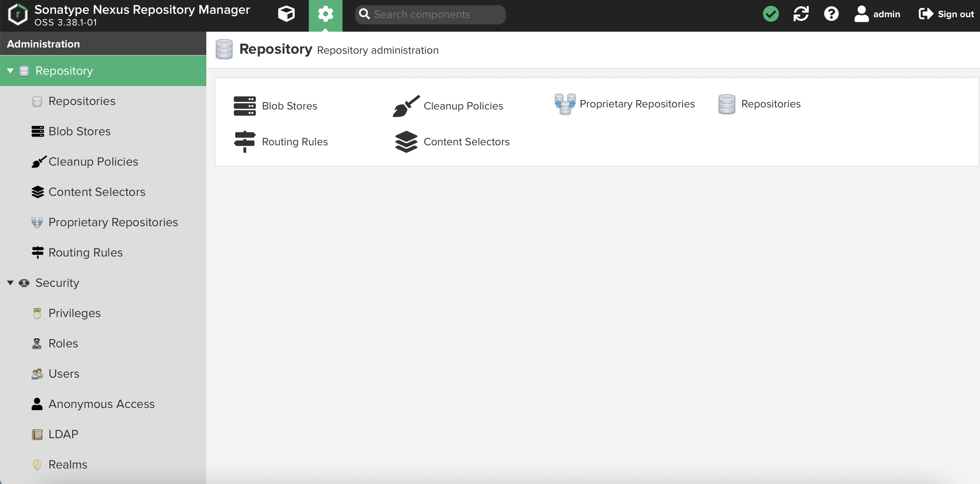The width and height of the screenshot is (980, 484).
Task: Select LDAP in the sidebar menu
Action: pyautogui.click(x=63, y=434)
